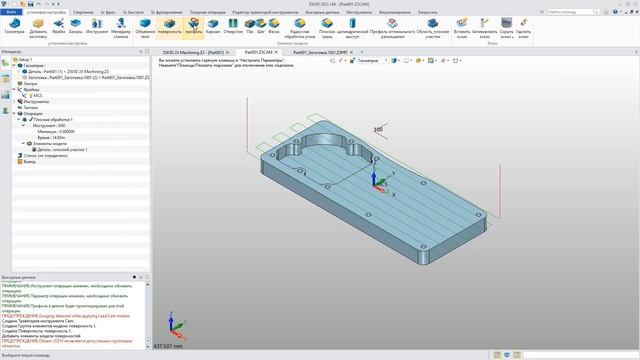Toggle checkmark on Плоская обработка 1
This screenshot has width=640, height=360.
click(31, 120)
